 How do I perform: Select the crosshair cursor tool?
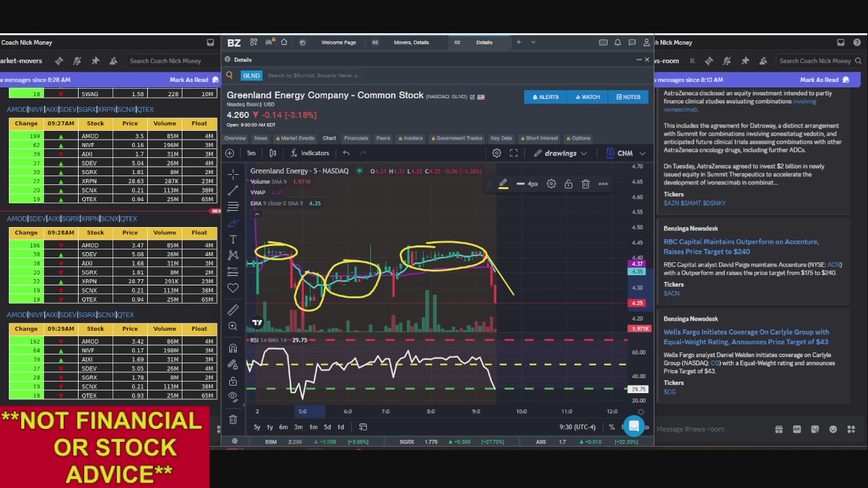pos(233,174)
